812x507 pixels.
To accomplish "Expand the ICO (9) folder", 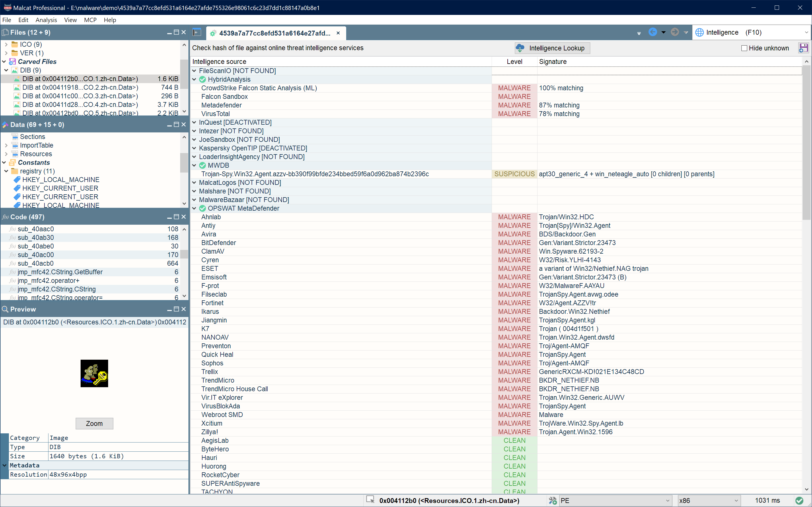I will pyautogui.click(x=6, y=45).
